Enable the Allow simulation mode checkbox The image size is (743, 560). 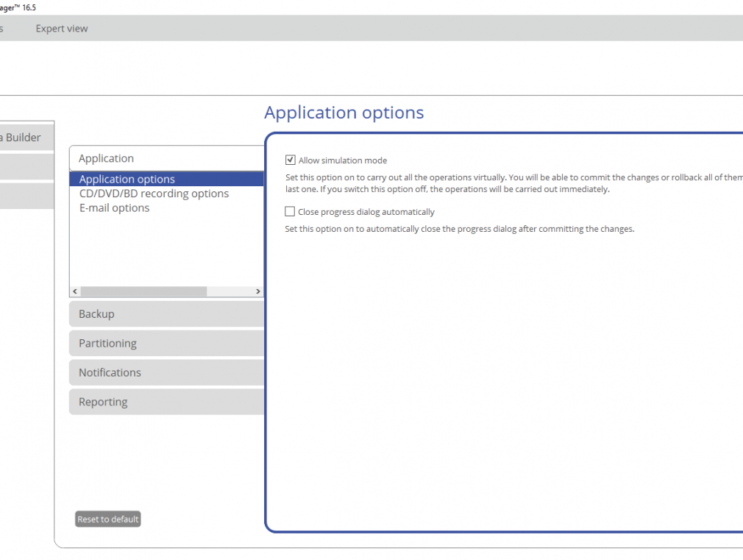coord(291,160)
